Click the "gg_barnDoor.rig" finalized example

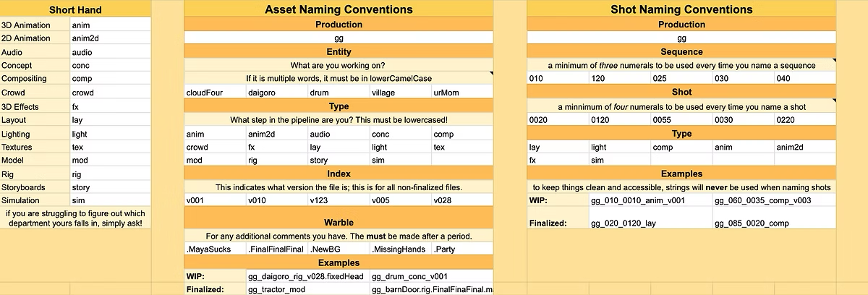pyautogui.click(x=432, y=289)
